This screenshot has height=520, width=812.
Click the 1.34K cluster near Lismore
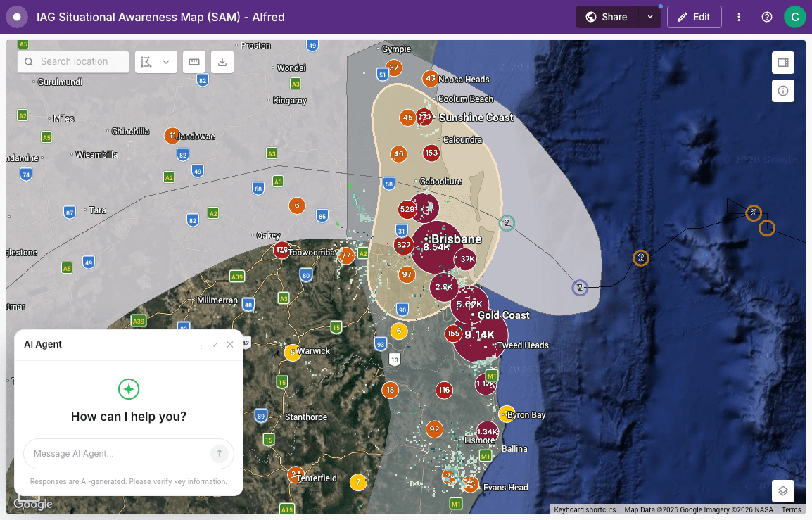488,432
